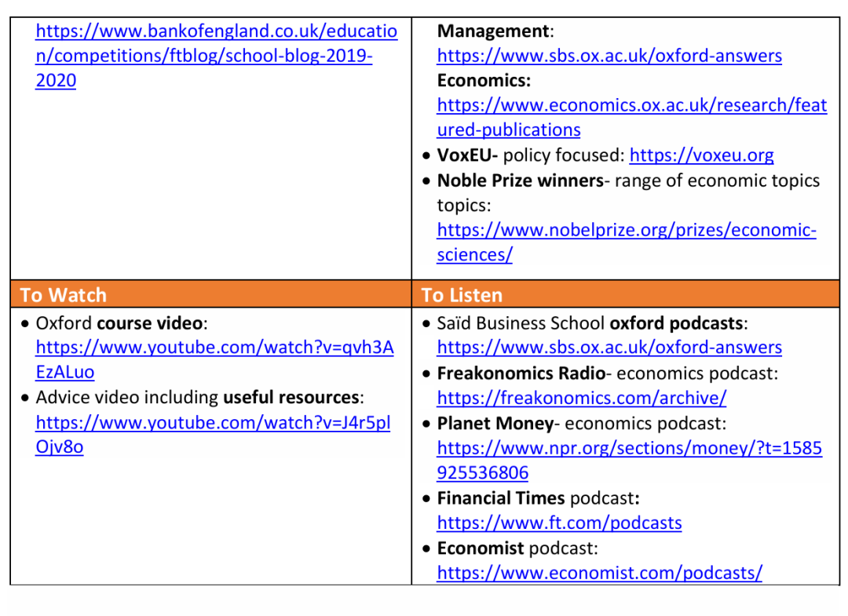Open the useful resources advice YouTube link
This screenshot has width=848, height=616.
[213, 423]
